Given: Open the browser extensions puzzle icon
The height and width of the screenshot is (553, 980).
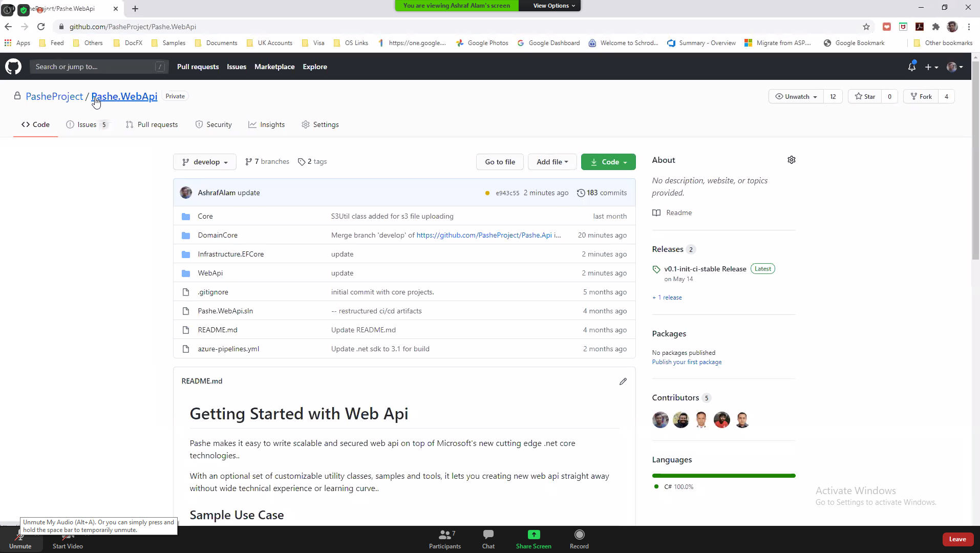Looking at the screenshot, I should click(935, 27).
